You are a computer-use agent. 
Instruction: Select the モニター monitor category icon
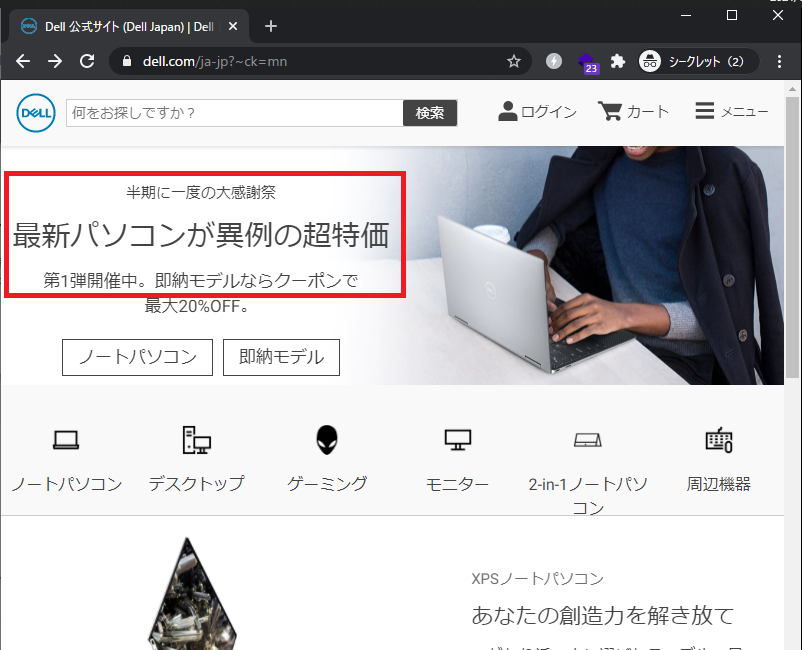tap(457, 439)
